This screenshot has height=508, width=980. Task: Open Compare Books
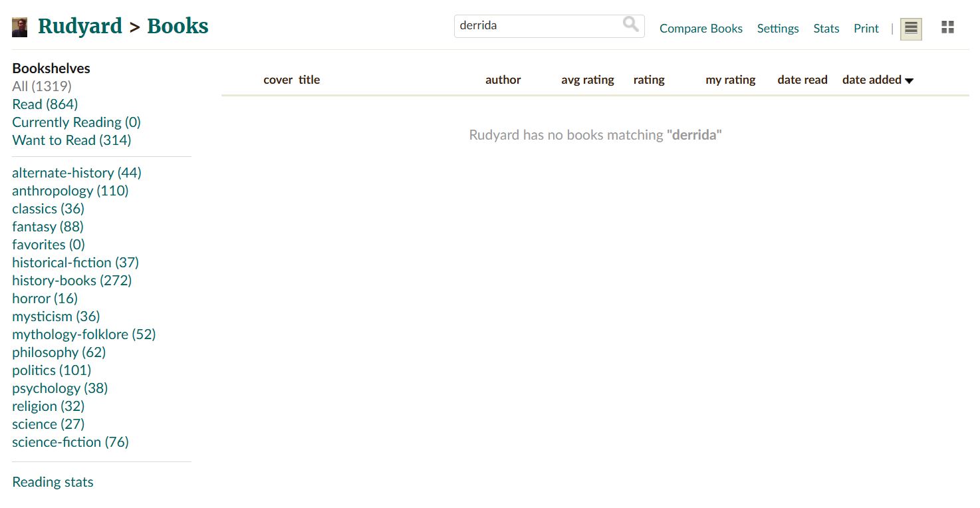tap(701, 29)
